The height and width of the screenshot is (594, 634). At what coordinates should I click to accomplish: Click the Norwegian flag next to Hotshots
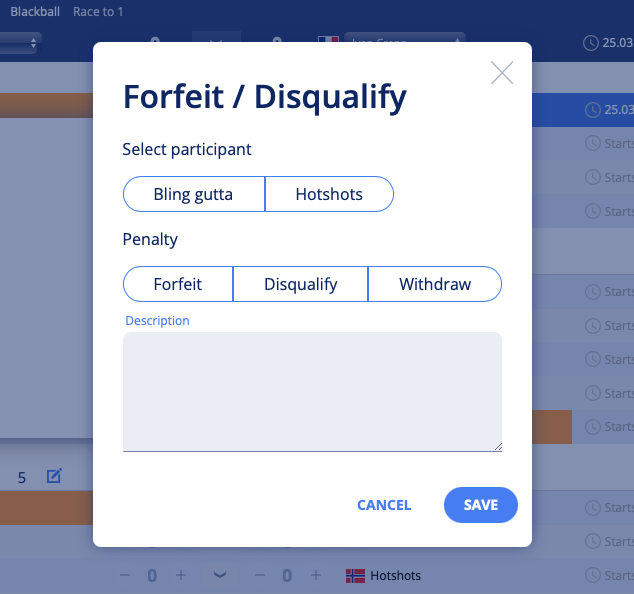tap(355, 575)
